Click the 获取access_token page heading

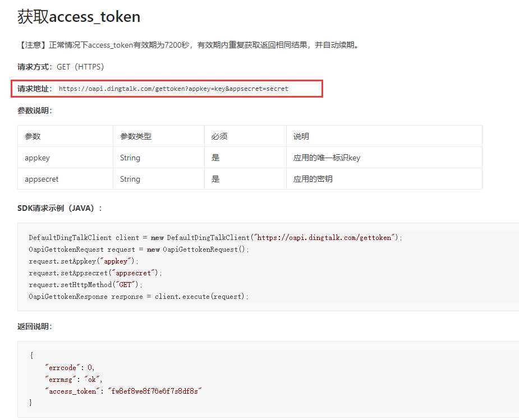79,16
